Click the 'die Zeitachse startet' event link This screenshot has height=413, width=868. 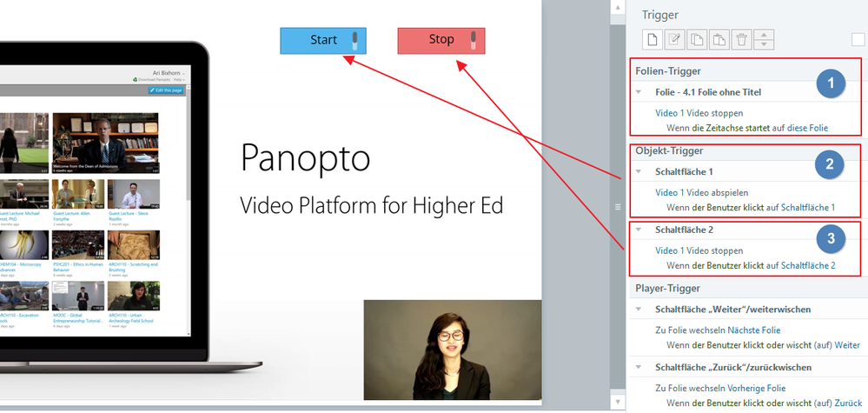tap(731, 128)
